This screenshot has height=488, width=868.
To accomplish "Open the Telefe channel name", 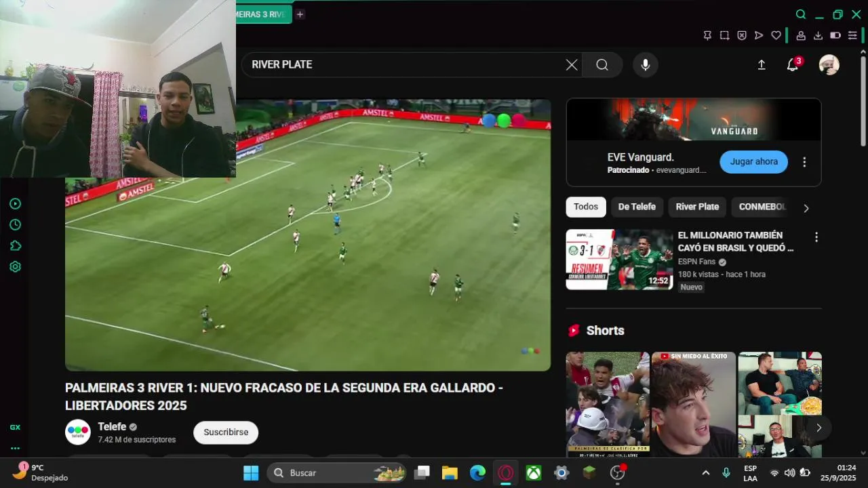I will 112,426.
